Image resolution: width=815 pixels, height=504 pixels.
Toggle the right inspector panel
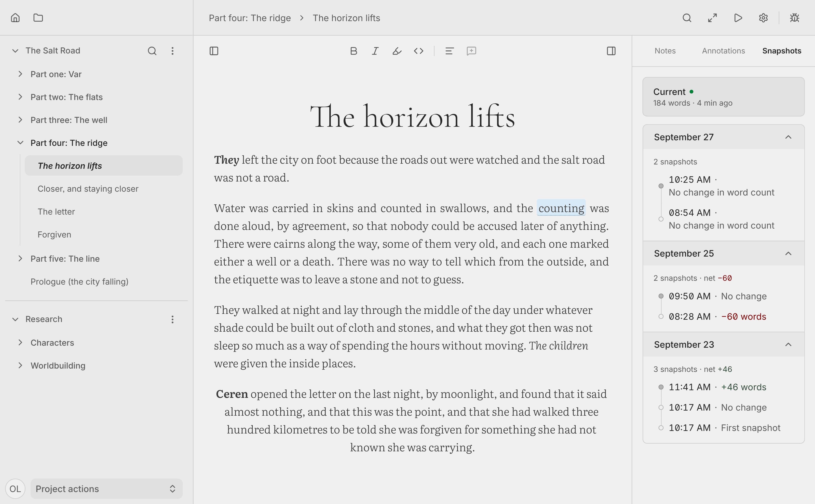[611, 51]
